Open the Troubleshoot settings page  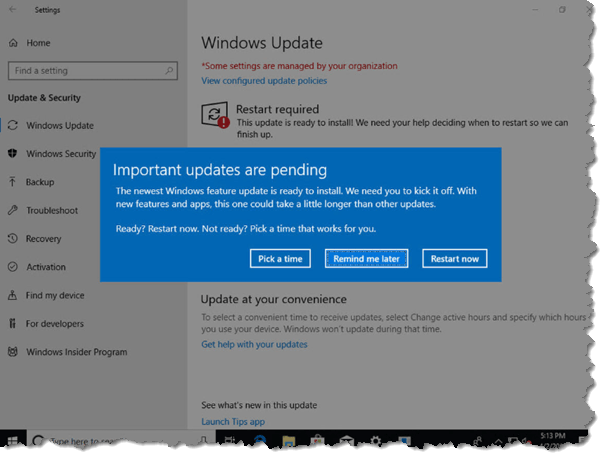[51, 211]
